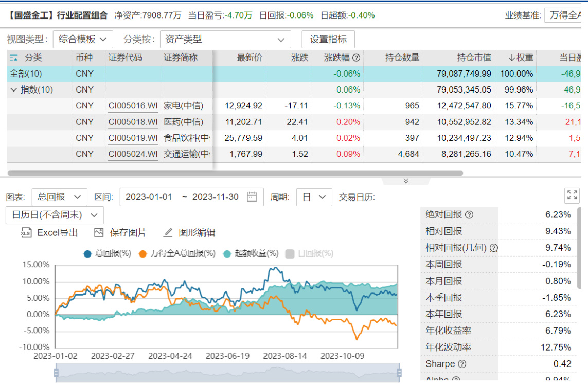This screenshot has width=588, height=384.
Task: Toggle 总回报(%) series in legend
Action: (107, 253)
